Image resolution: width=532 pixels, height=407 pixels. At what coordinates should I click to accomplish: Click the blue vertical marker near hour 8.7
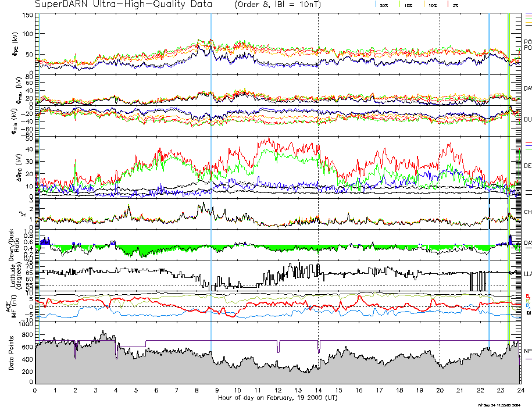tap(210, 174)
